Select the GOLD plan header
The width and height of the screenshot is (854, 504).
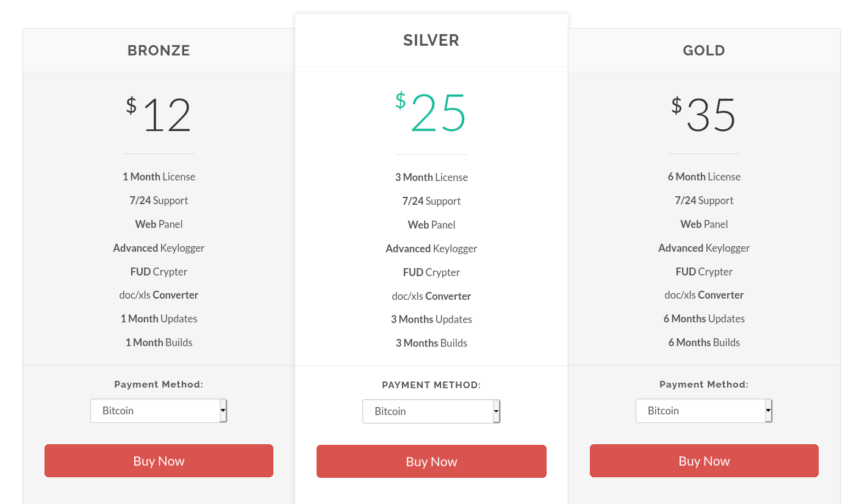pyautogui.click(x=704, y=51)
